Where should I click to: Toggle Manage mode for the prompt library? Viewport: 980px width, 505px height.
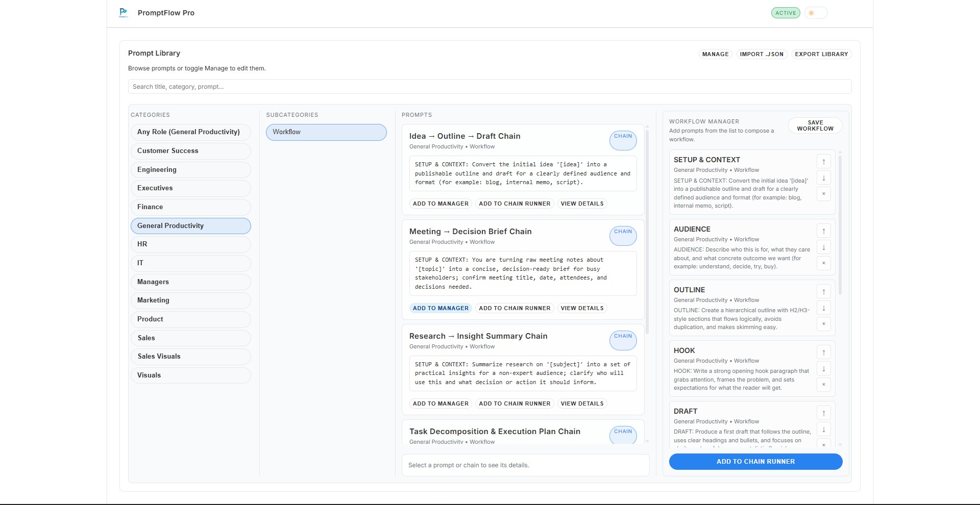(x=715, y=54)
